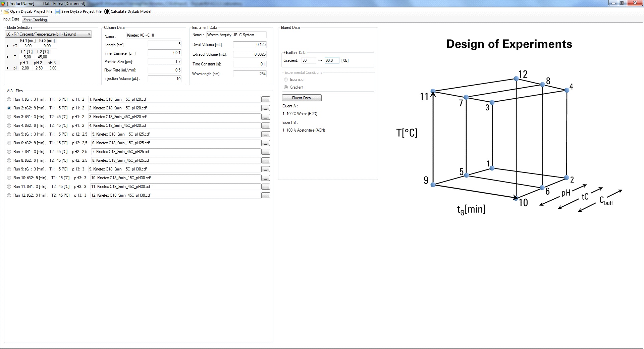The width and height of the screenshot is (644, 349).
Task: Click the application logo in title bar
Action: pos(3,3)
